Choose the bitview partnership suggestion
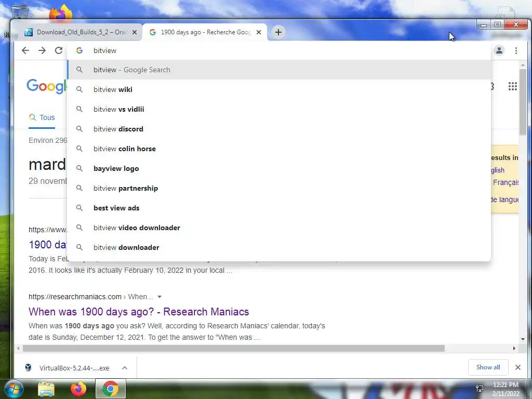Viewport: 532px width, 399px height. (x=279, y=188)
